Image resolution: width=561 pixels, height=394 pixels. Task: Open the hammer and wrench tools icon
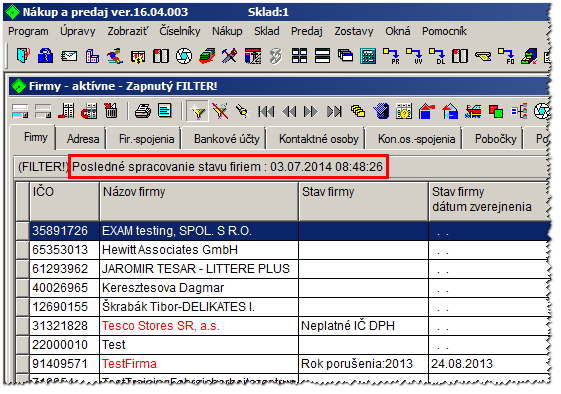(x=230, y=56)
